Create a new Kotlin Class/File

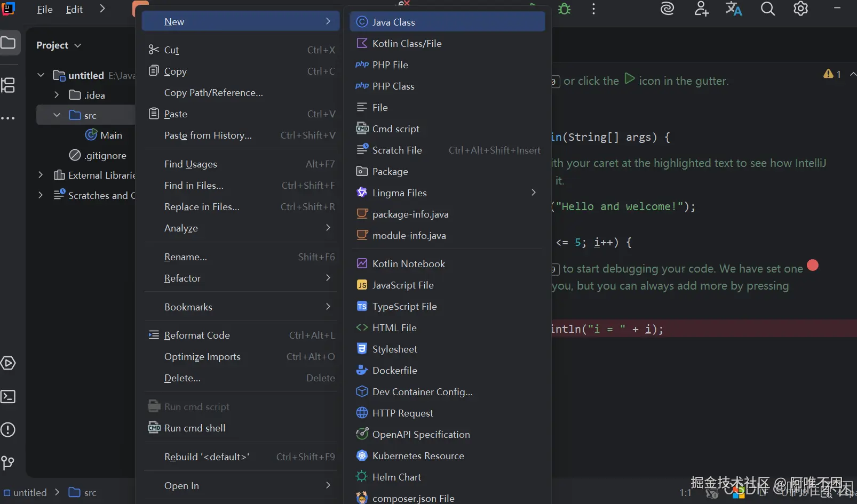tap(447, 44)
